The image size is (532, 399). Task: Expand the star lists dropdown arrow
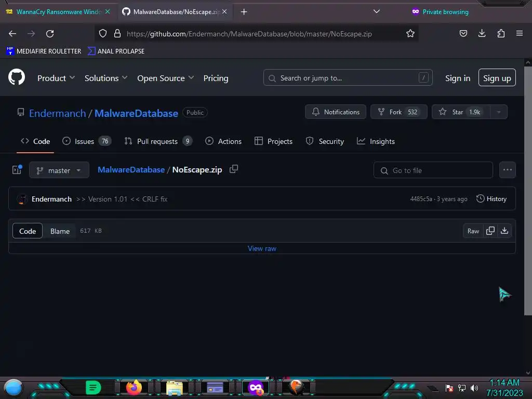click(x=499, y=112)
